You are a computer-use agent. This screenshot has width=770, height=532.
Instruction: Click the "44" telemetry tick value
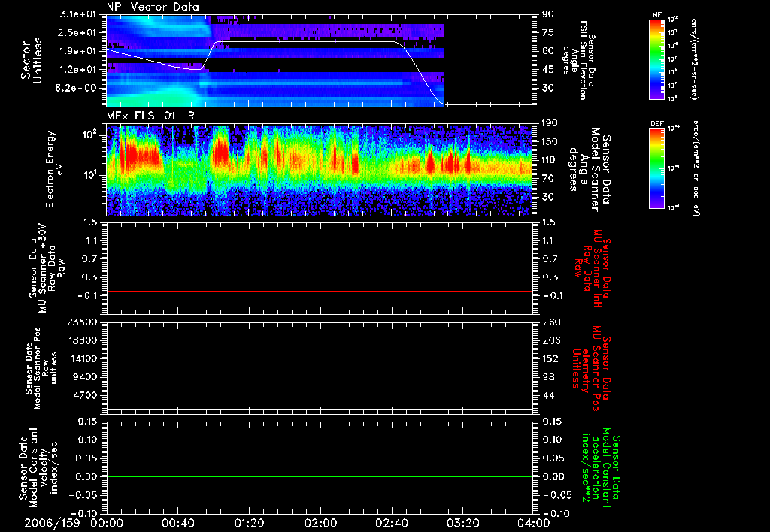pyautogui.click(x=548, y=395)
